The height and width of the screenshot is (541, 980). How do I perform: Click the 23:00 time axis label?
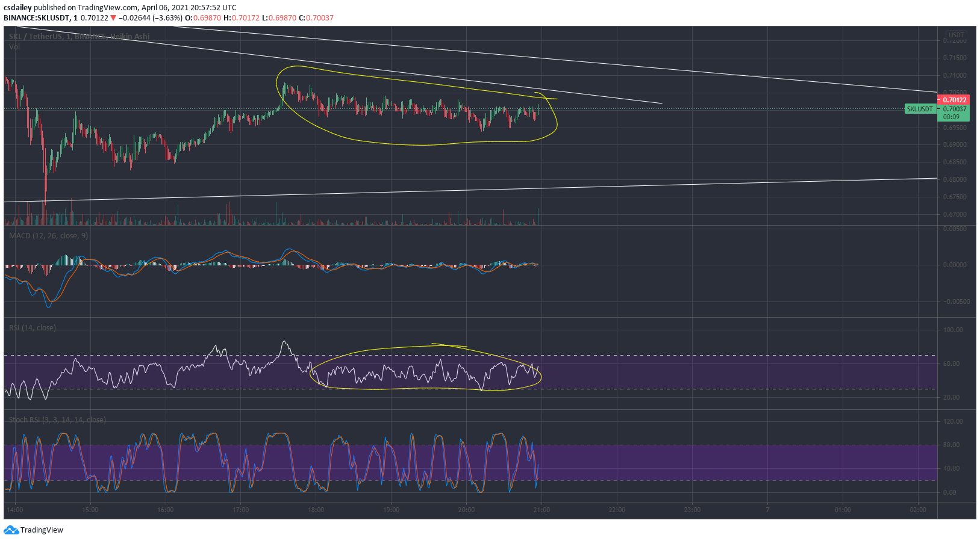click(x=692, y=510)
